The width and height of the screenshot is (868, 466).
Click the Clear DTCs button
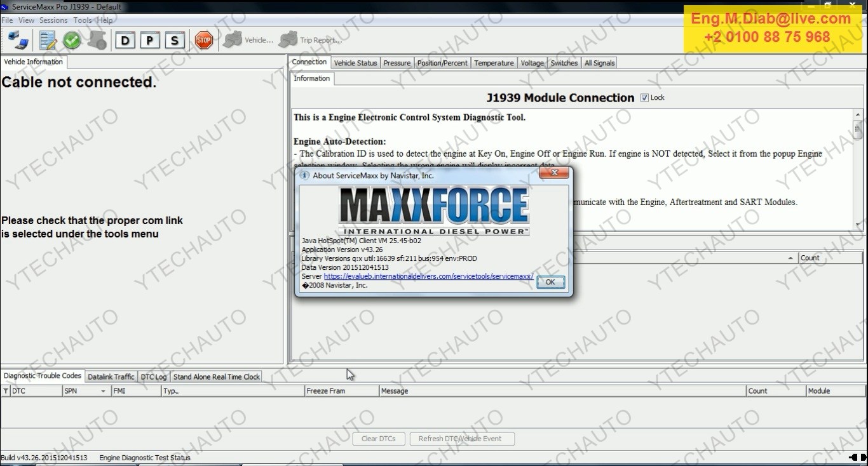[x=379, y=439]
